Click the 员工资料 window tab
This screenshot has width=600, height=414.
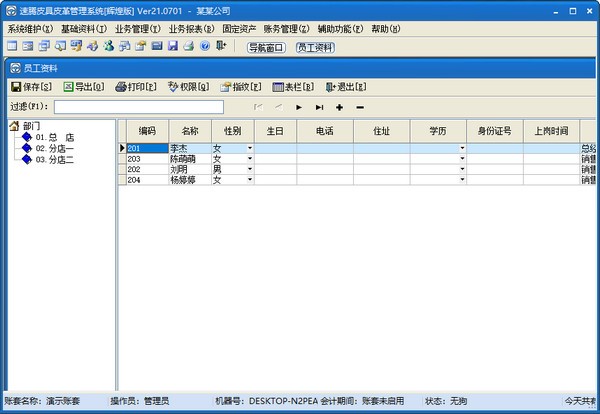pos(314,47)
